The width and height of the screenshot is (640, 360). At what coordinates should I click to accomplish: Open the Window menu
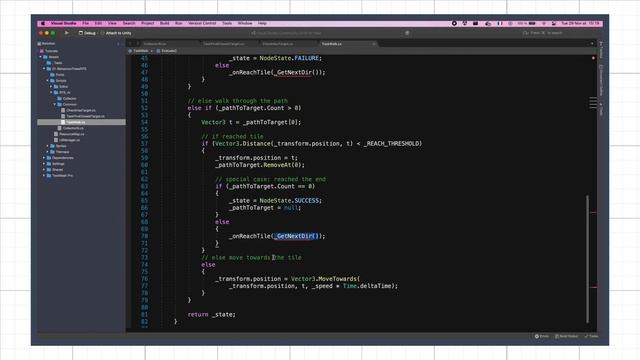pyautogui.click(x=245, y=24)
